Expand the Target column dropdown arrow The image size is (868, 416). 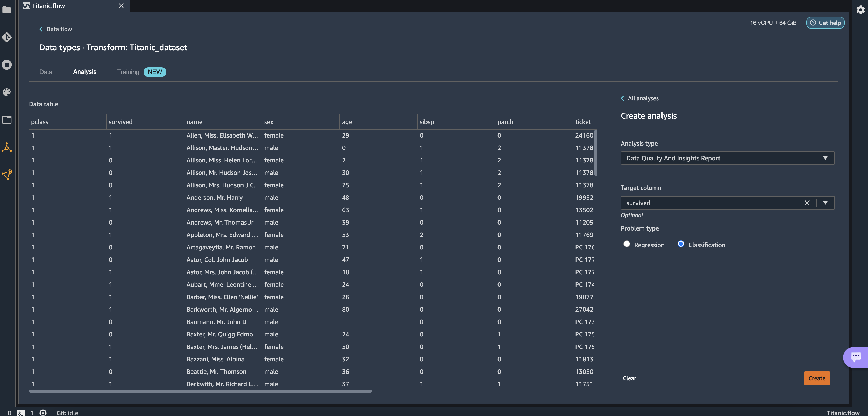pyautogui.click(x=825, y=203)
